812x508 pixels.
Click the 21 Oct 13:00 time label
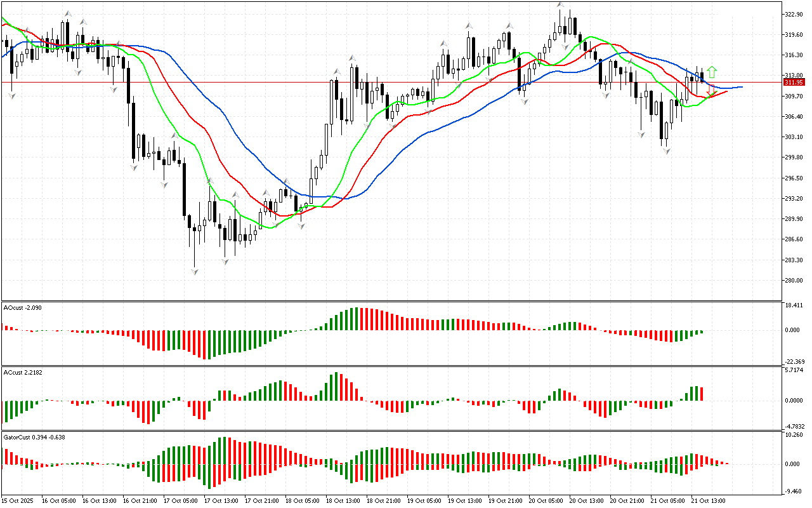pos(708,500)
